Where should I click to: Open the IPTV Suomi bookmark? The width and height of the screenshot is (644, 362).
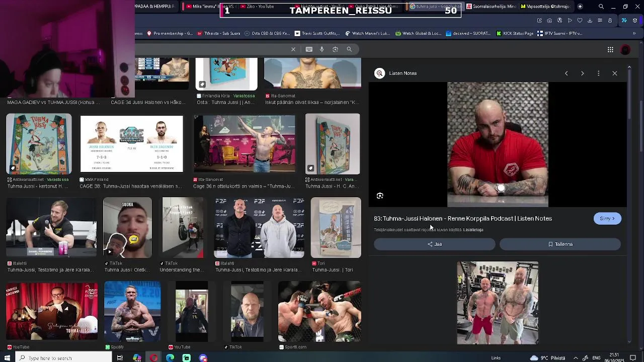point(560,34)
